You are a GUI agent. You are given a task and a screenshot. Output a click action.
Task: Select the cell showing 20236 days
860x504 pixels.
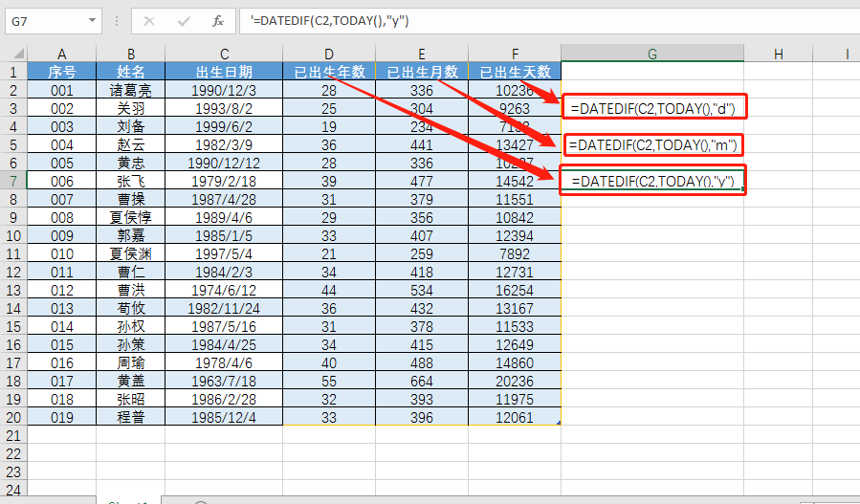coord(515,381)
